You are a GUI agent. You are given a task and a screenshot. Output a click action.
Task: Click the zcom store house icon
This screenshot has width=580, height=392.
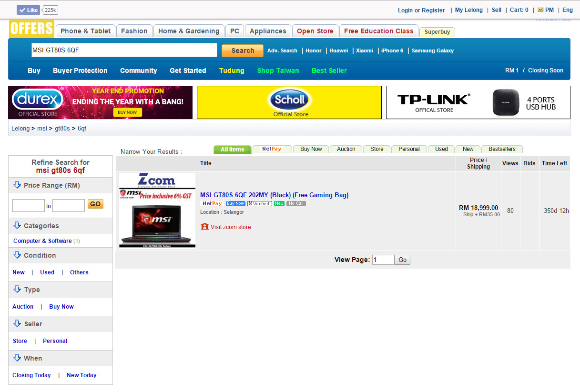click(x=204, y=226)
